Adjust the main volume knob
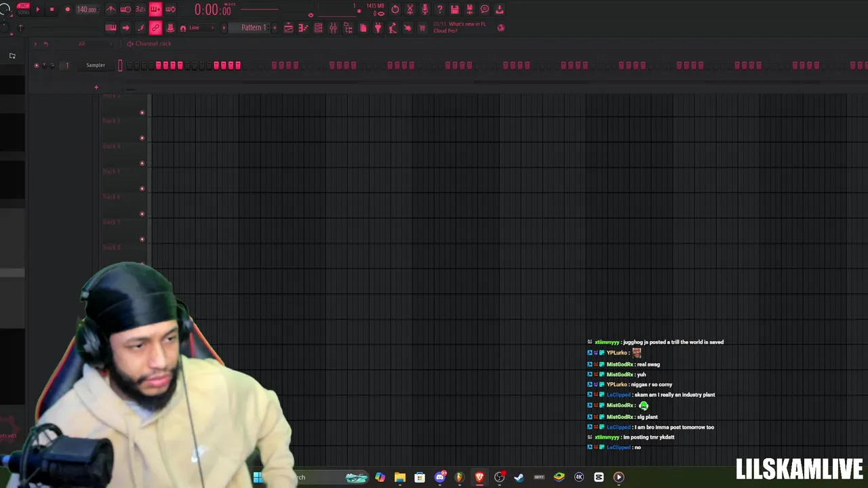Image resolution: width=868 pixels, height=488 pixels. [x=5, y=9]
